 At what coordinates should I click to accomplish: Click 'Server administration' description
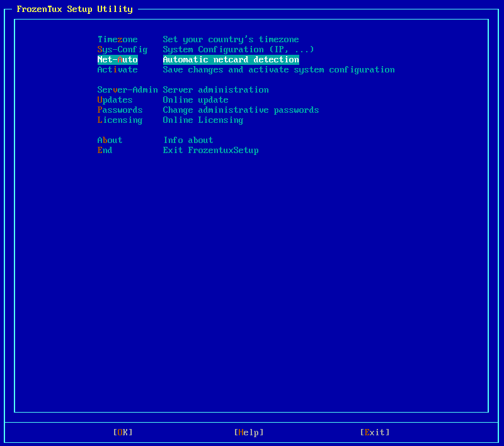[x=215, y=90]
